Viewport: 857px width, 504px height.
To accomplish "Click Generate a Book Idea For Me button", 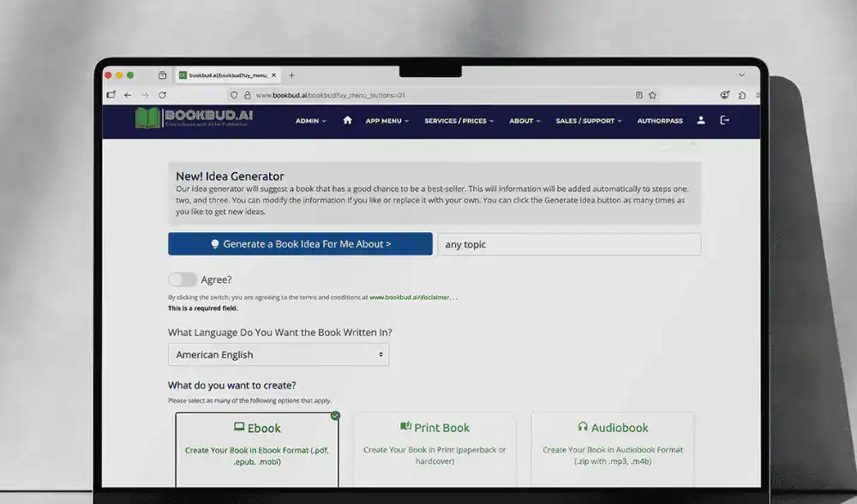I will (300, 244).
